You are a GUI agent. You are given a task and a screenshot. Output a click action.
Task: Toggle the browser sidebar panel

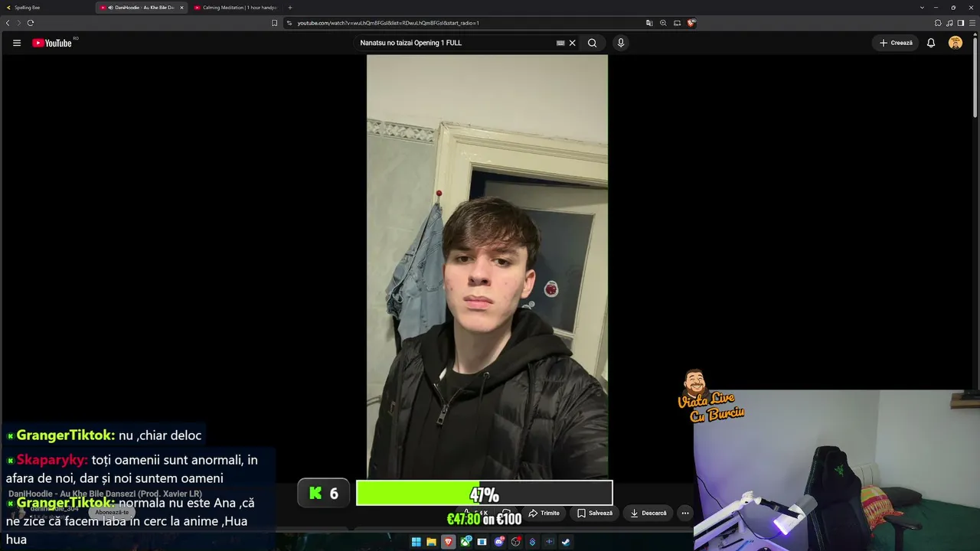[961, 23]
